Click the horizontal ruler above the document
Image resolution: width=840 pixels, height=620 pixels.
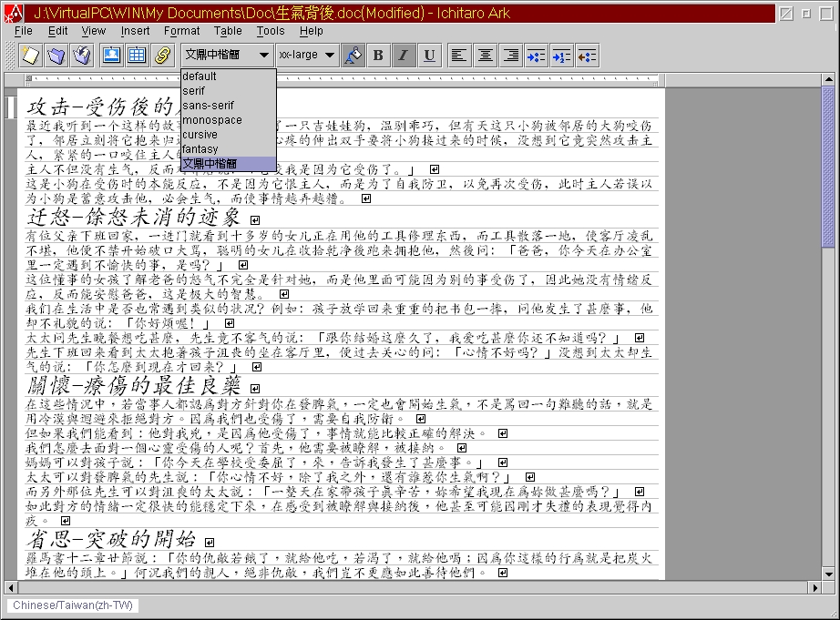pyautogui.click(x=342, y=80)
